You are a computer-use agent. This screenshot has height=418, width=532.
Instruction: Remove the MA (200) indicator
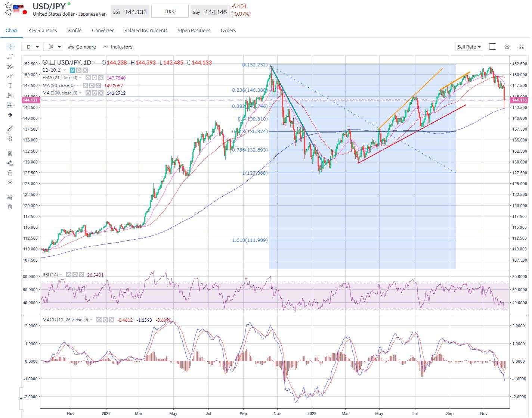tap(101, 93)
